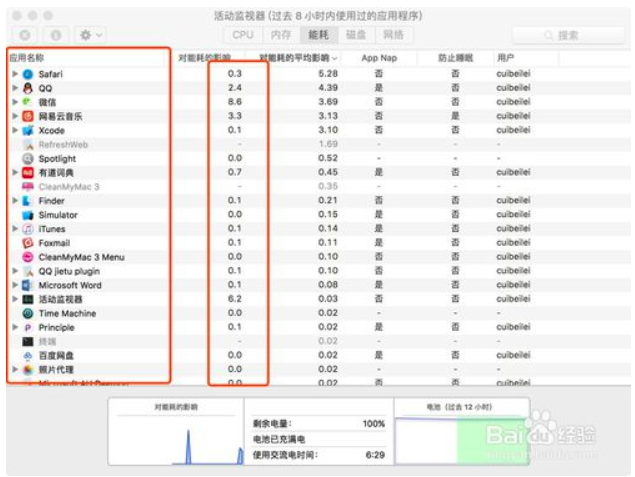Click the 终端 terminal icon

(28, 341)
